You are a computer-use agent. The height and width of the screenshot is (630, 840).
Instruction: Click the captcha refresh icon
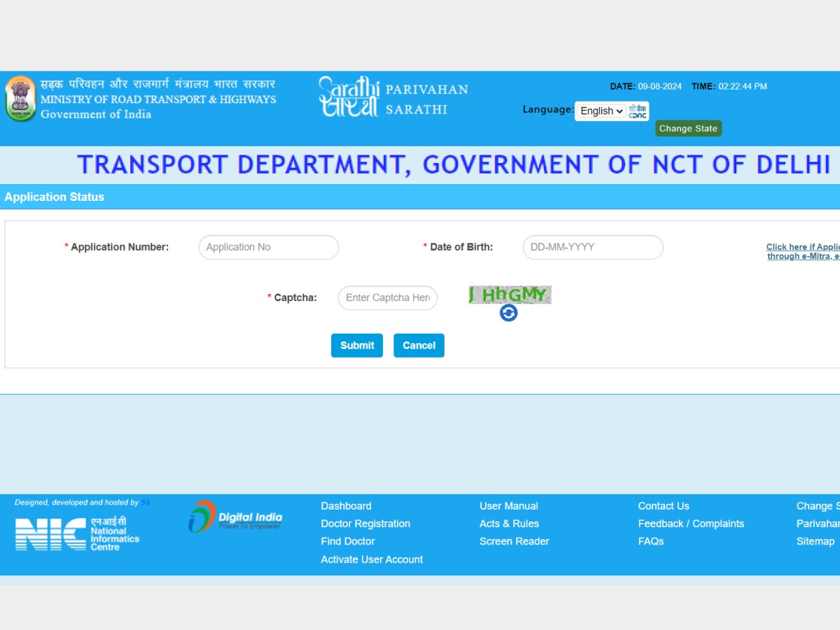509,314
